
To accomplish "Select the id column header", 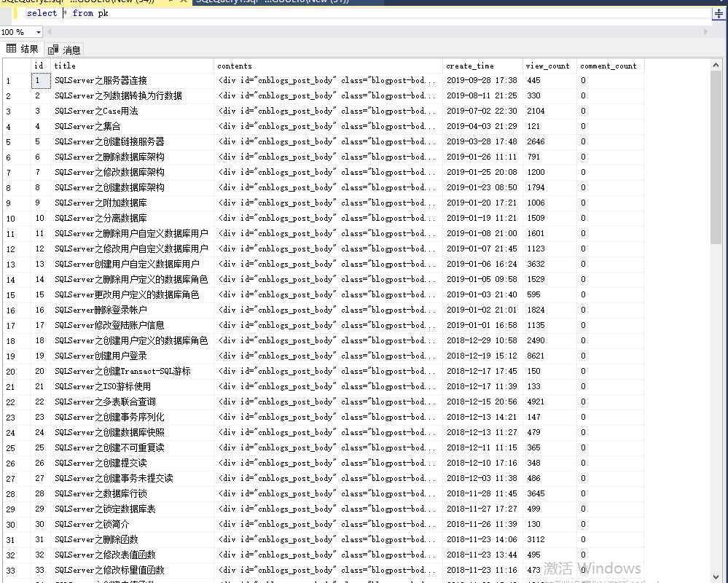I will coord(40,66).
